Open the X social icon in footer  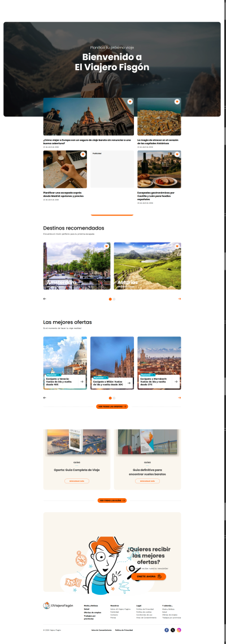[173, 630]
